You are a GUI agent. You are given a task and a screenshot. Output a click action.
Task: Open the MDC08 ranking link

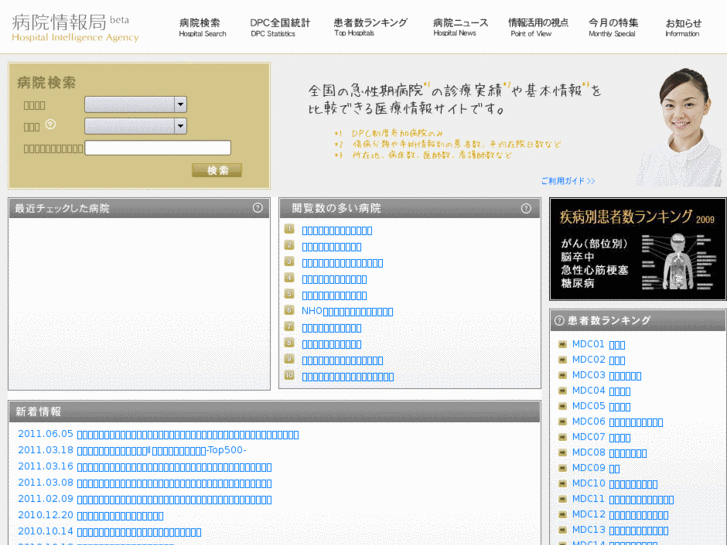(x=610, y=453)
